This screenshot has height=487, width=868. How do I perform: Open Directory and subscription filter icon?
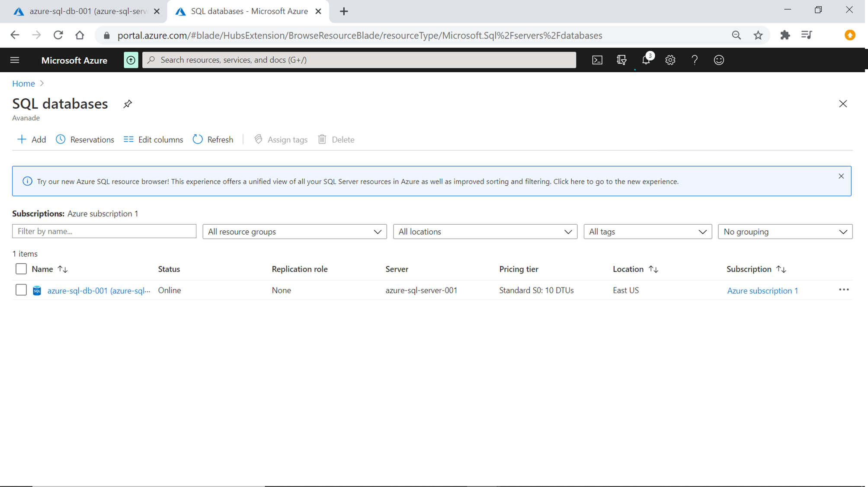pos(621,60)
